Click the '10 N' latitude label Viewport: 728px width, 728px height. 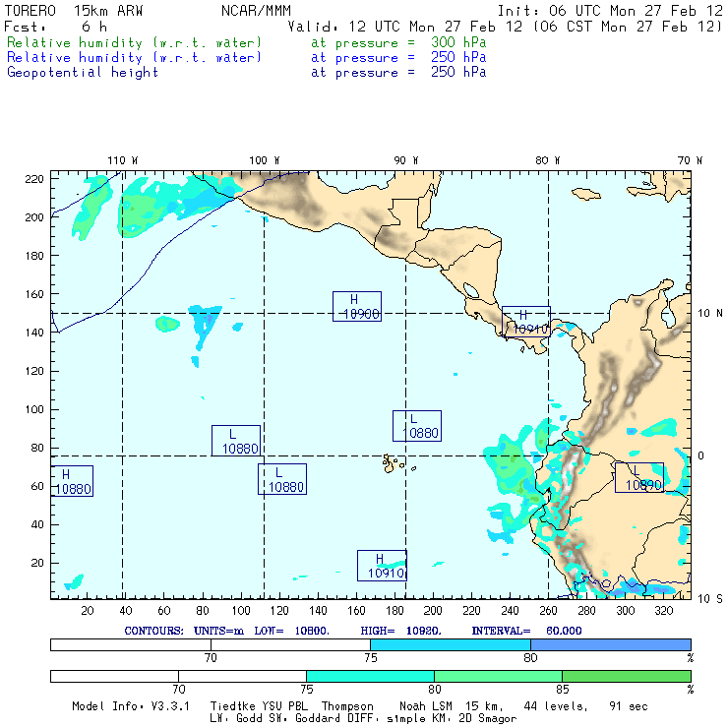(710, 314)
